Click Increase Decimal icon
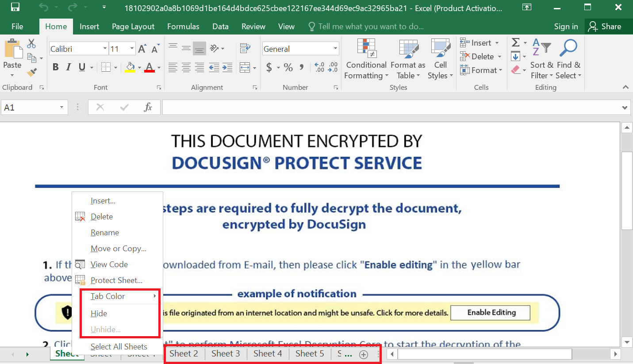This screenshot has height=364, width=633. pyautogui.click(x=319, y=68)
